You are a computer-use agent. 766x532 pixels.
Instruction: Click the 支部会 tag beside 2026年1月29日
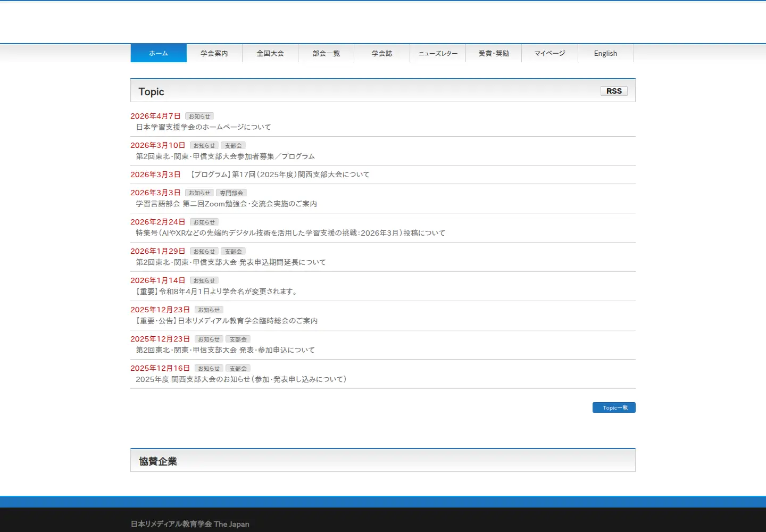pyautogui.click(x=233, y=251)
